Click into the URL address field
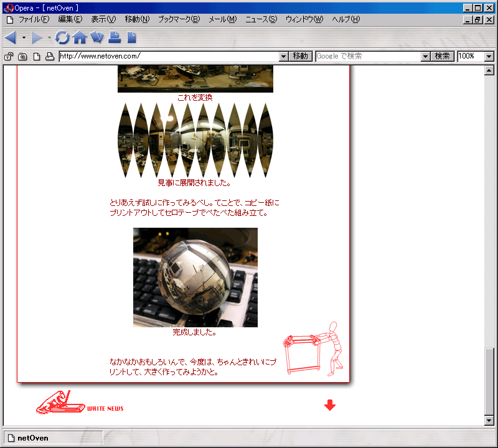This screenshot has height=448, width=498. 169,56
